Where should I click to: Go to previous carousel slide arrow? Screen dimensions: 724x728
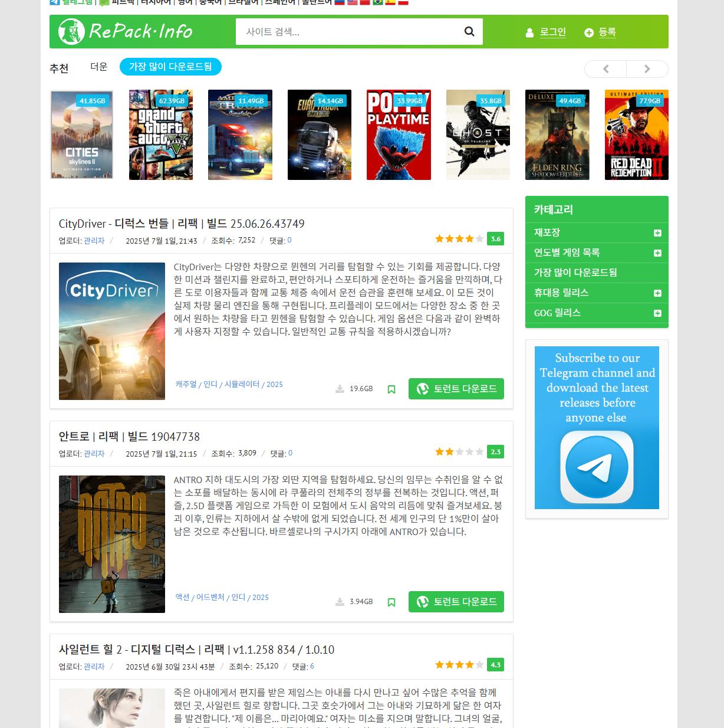pyautogui.click(x=605, y=69)
